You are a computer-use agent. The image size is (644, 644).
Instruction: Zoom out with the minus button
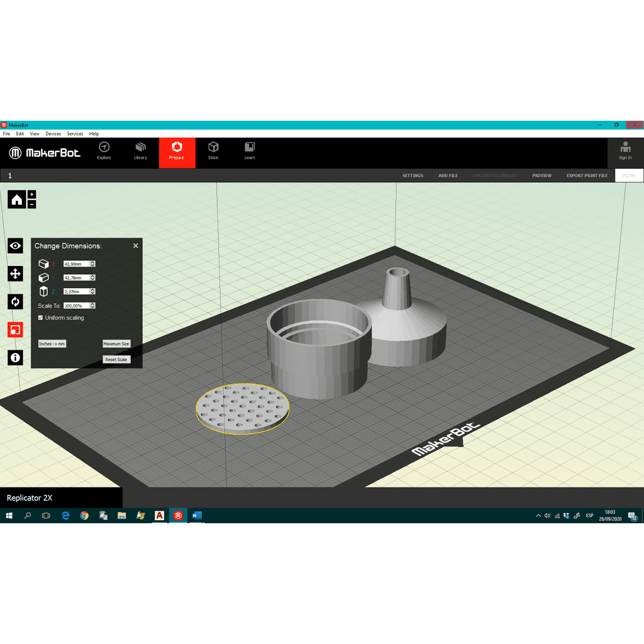(31, 204)
